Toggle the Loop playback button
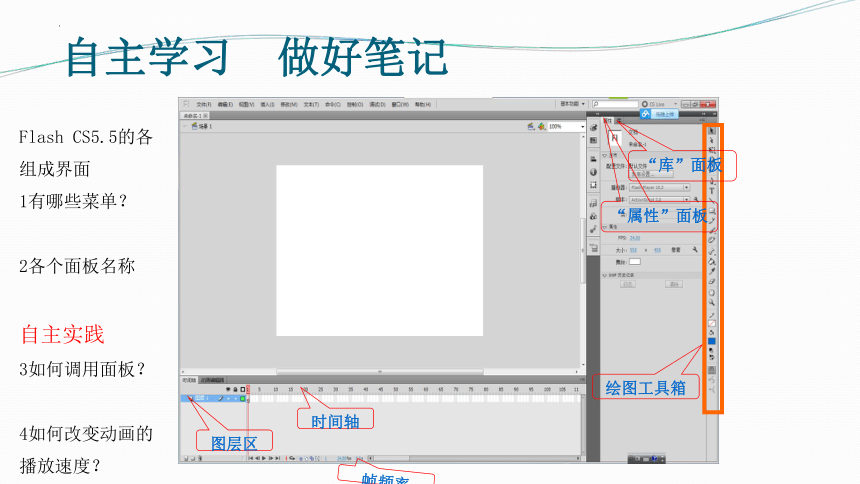 pyautogui.click(x=292, y=458)
